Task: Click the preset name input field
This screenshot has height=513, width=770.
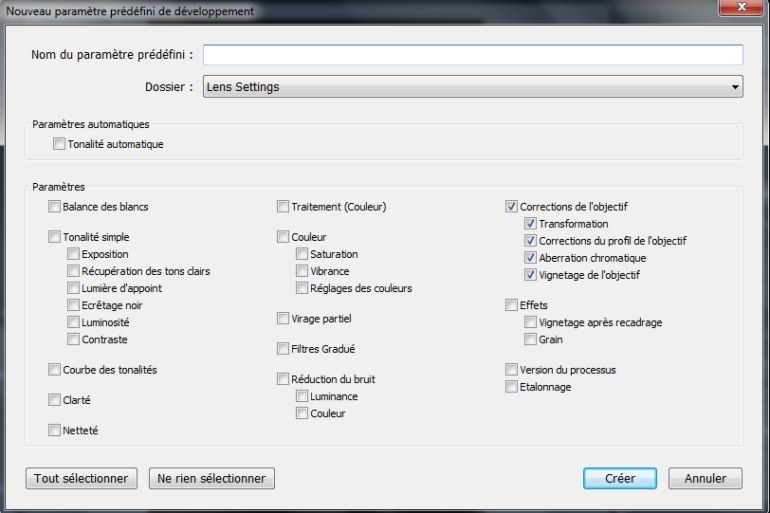Action: click(472, 55)
